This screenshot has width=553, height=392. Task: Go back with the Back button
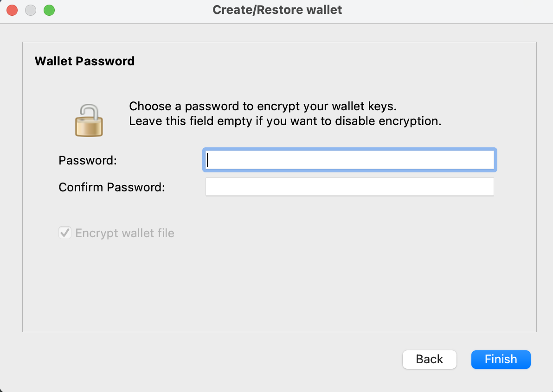pyautogui.click(x=429, y=359)
